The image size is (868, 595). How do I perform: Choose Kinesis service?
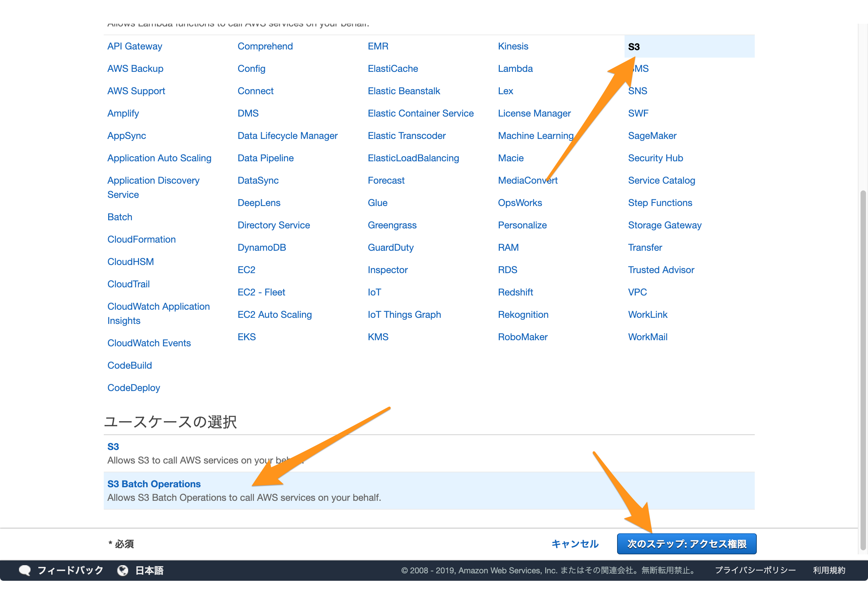(x=513, y=46)
